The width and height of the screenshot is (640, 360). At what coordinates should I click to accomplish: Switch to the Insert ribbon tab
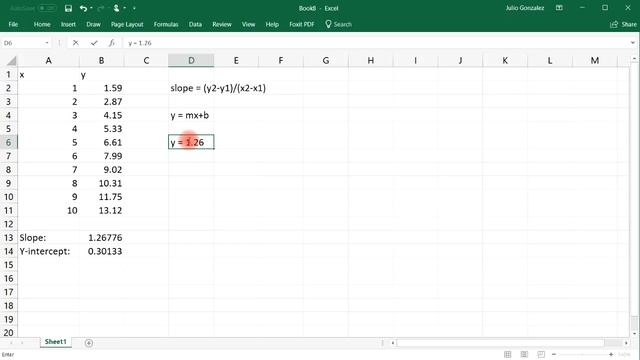click(68, 24)
